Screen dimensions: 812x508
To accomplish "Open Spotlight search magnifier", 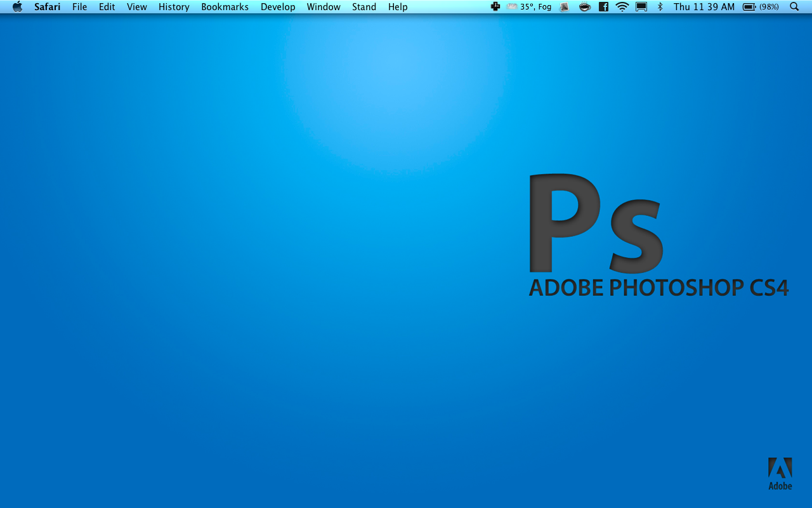I will tap(794, 7).
